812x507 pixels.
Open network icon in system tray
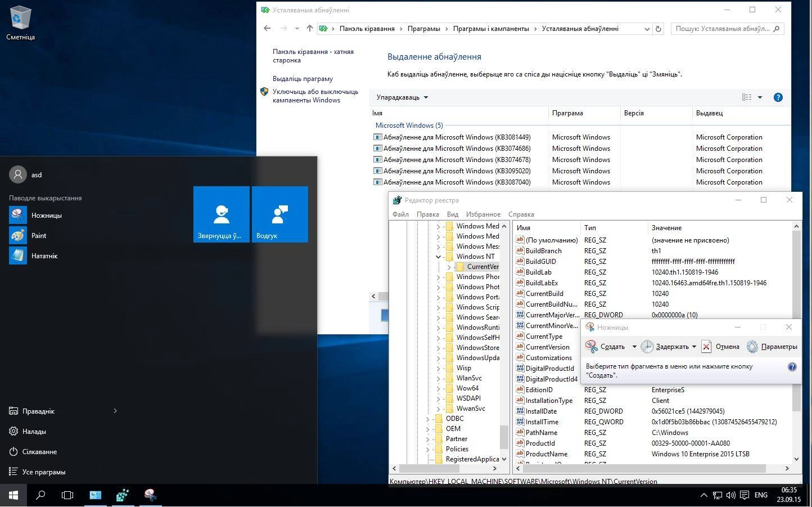coord(718,495)
